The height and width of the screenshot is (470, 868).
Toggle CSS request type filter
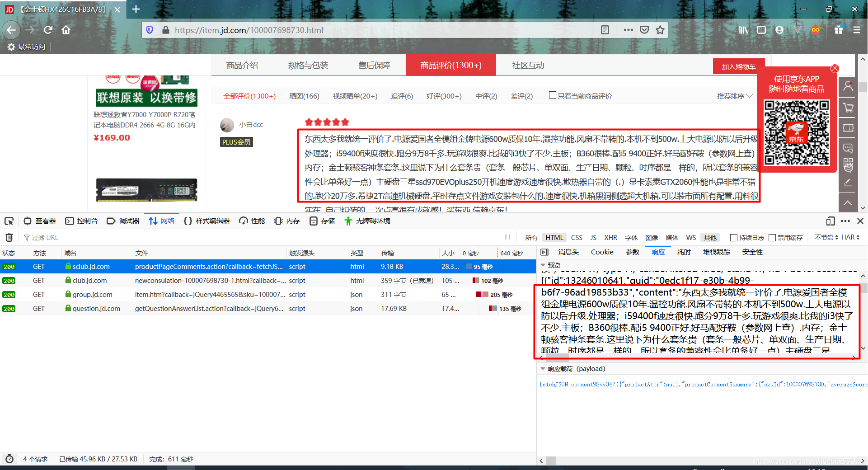[577, 238]
